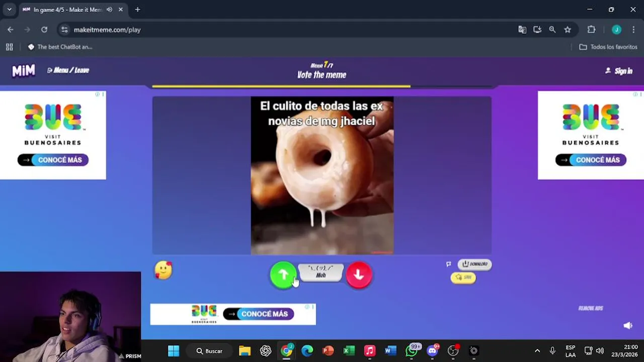Download the meme image

[474, 264]
